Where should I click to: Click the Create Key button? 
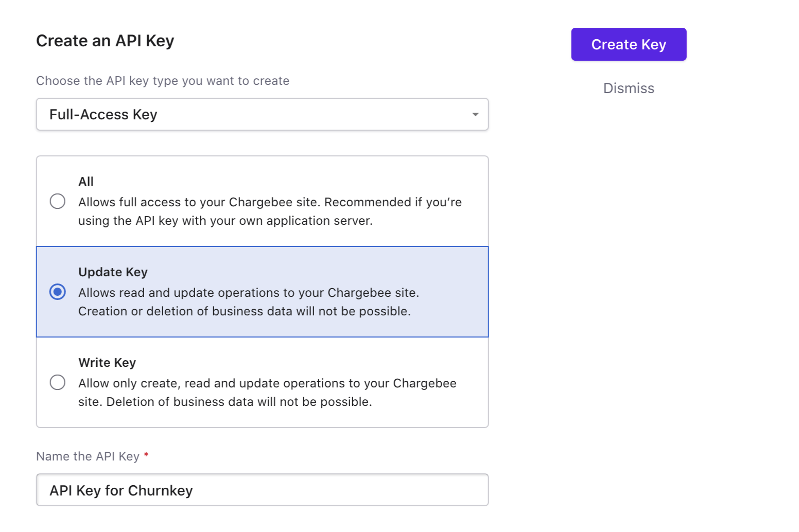(629, 44)
